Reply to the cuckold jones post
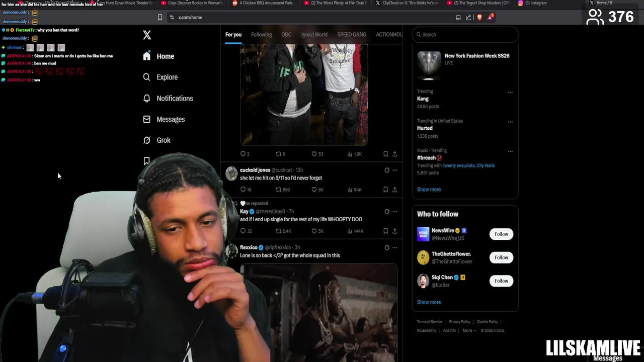This screenshot has height=362, width=644. pyautogui.click(x=246, y=190)
